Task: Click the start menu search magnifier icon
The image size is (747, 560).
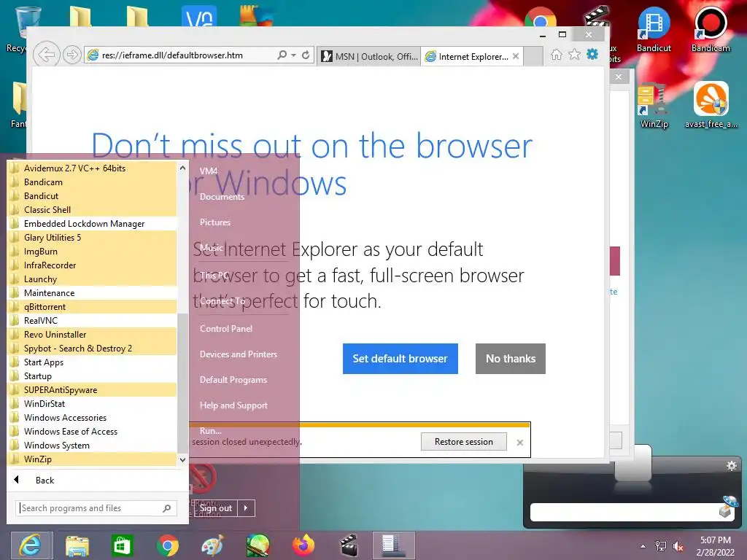Action: tap(167, 508)
